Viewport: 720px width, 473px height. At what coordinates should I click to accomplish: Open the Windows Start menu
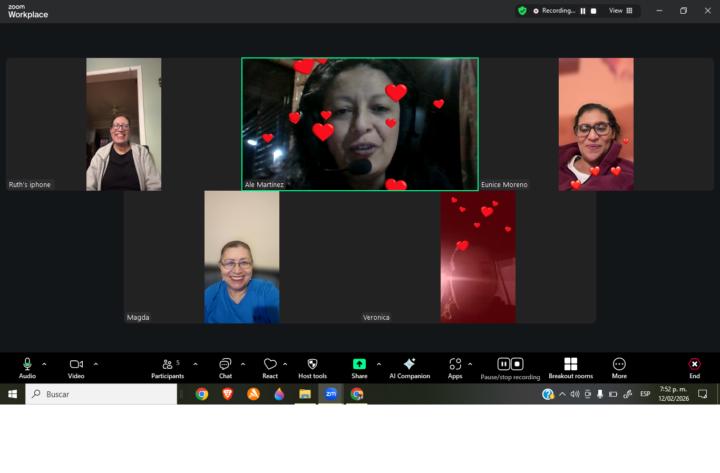pyautogui.click(x=12, y=394)
